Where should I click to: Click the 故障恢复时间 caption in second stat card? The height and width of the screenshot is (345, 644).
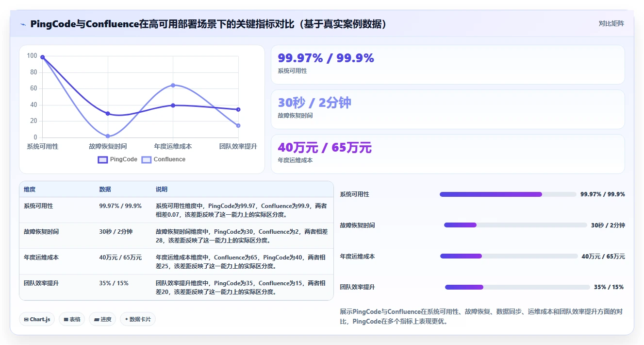295,116
